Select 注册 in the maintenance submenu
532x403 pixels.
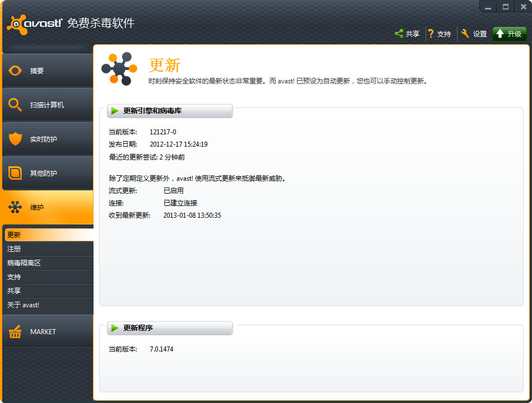coord(49,249)
